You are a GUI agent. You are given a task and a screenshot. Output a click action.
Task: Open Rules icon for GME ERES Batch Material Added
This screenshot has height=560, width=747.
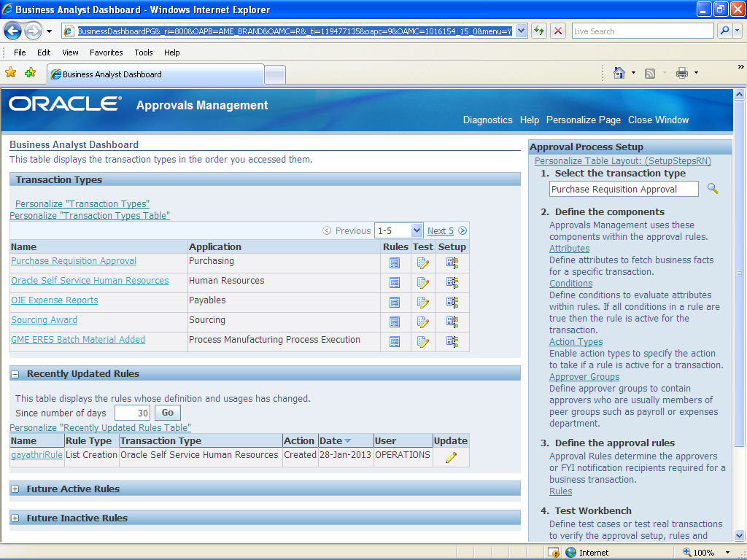click(x=395, y=341)
